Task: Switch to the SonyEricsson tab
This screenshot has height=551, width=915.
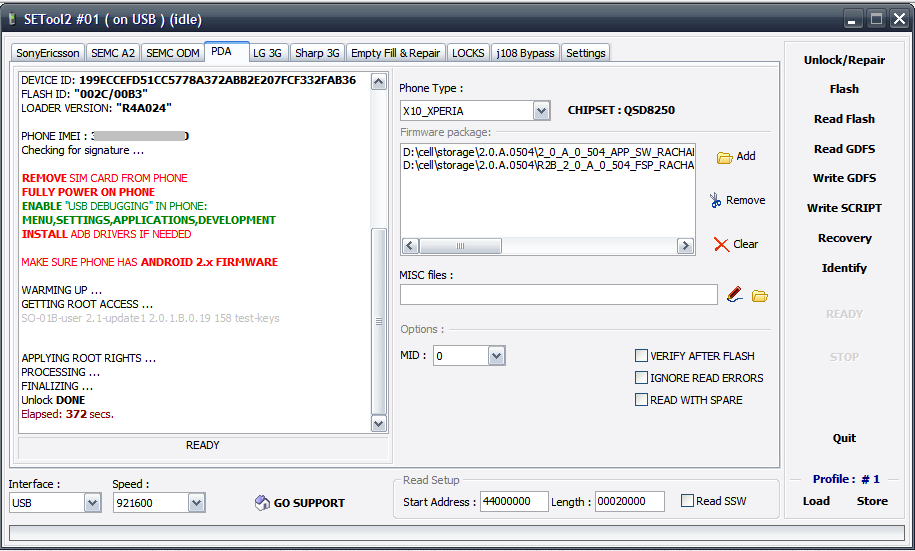Action: tap(48, 53)
